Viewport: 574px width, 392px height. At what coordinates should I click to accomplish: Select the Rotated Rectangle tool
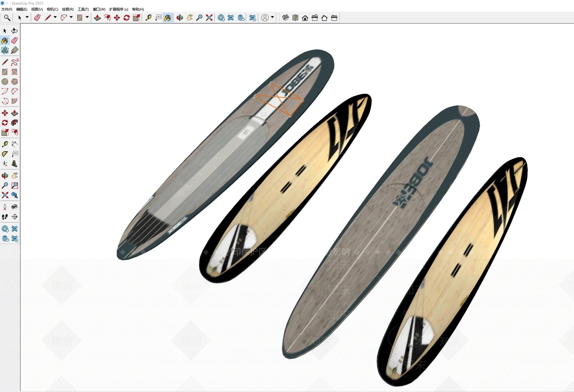[14, 72]
